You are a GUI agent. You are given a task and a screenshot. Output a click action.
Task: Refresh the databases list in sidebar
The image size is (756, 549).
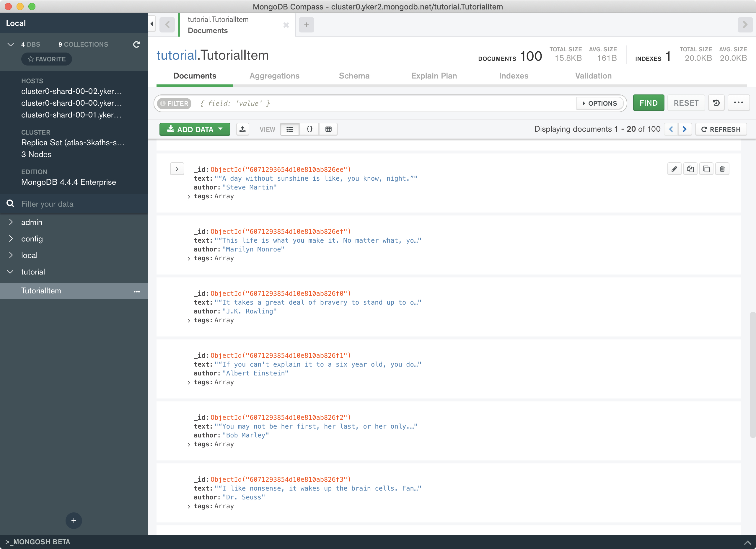136,44
